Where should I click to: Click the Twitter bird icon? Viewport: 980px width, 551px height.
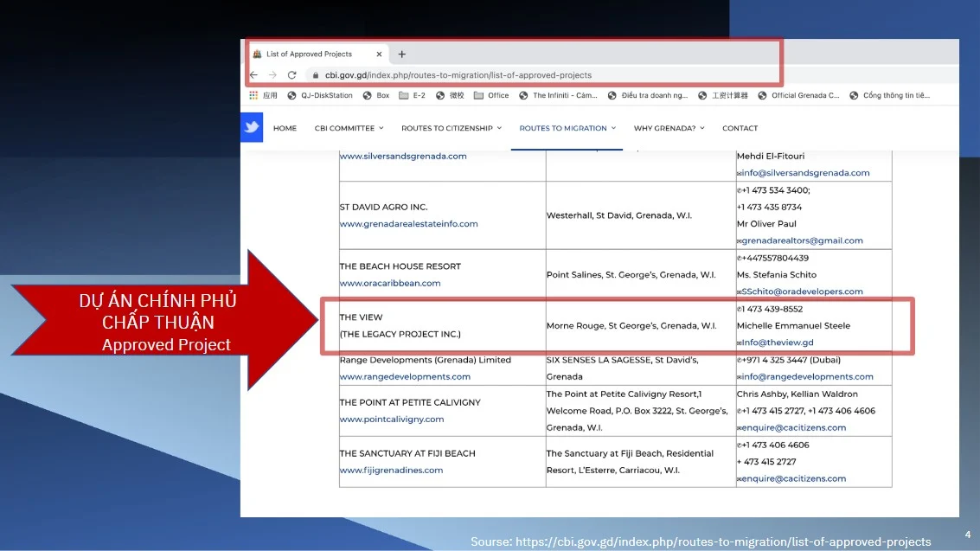[x=252, y=127]
